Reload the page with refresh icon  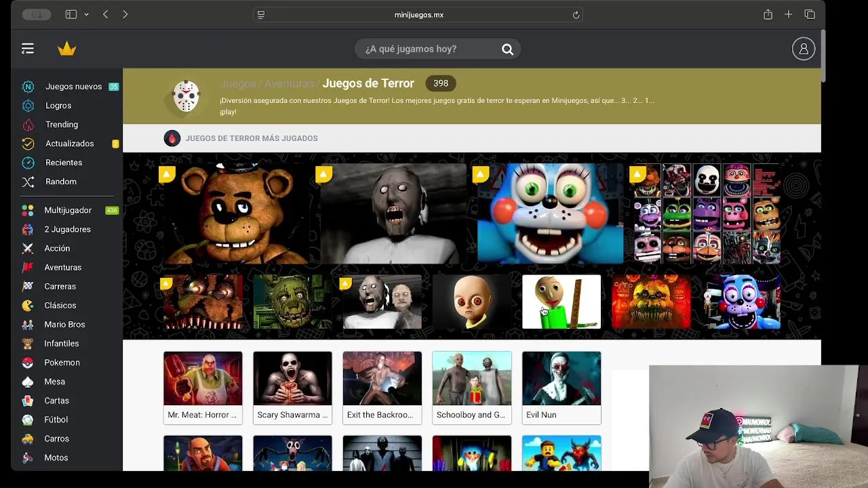[576, 15]
